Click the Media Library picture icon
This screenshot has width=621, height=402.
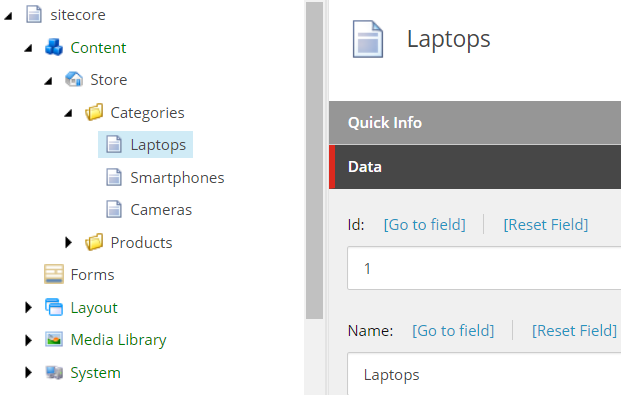[54, 339]
